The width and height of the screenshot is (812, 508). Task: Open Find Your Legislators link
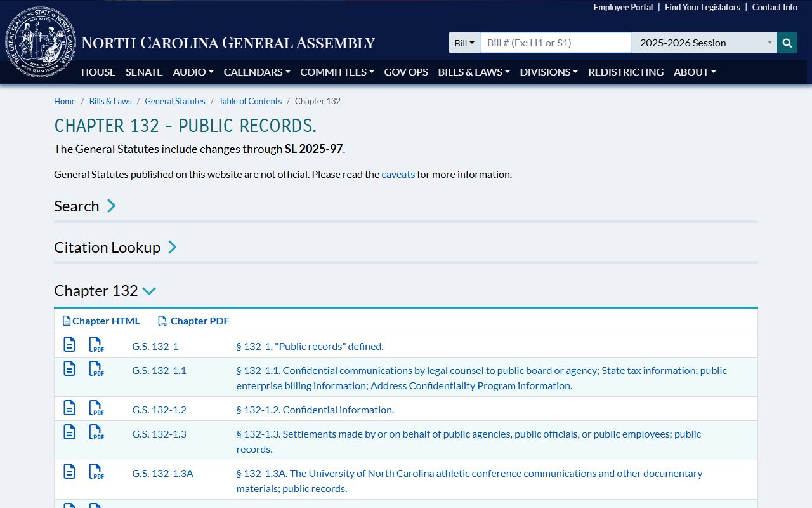click(x=702, y=7)
